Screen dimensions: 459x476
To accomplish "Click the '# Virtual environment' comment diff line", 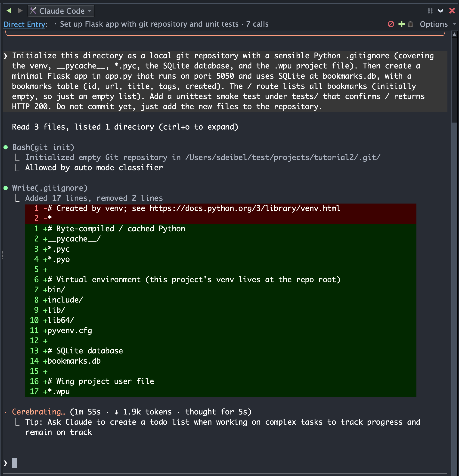I will coord(220,280).
